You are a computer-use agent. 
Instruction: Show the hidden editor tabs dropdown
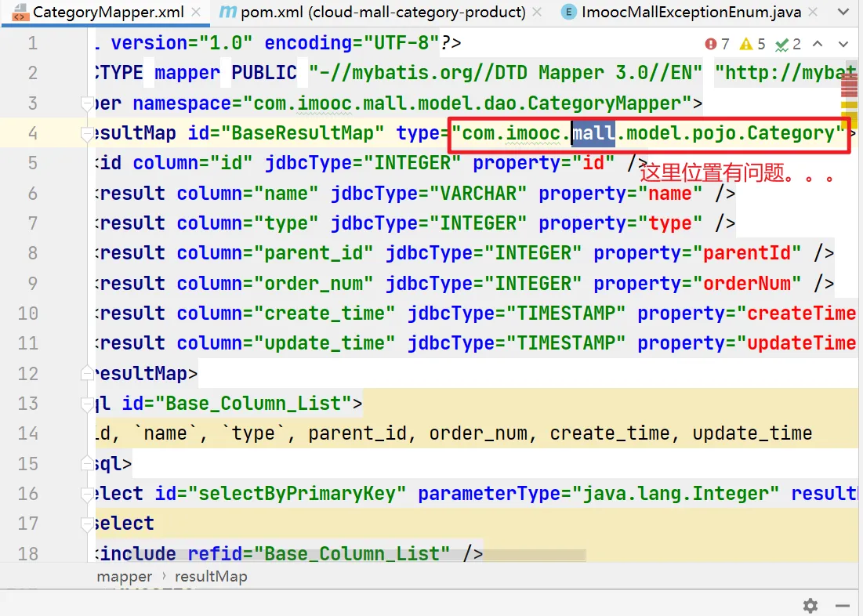click(x=843, y=12)
